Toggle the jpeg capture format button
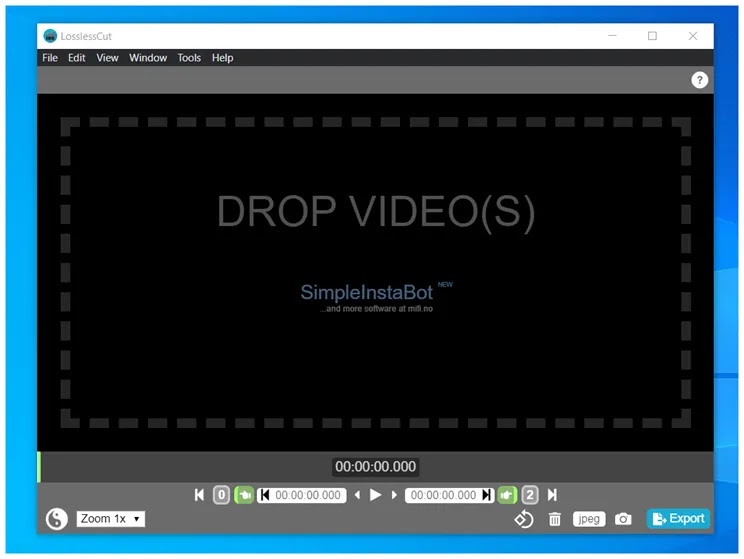The image size is (744, 559). pos(589,519)
